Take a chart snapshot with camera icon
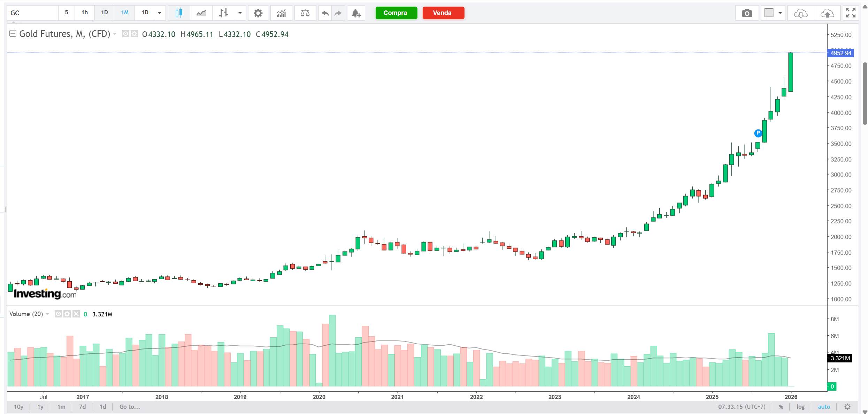The image size is (868, 414). [x=747, y=13]
